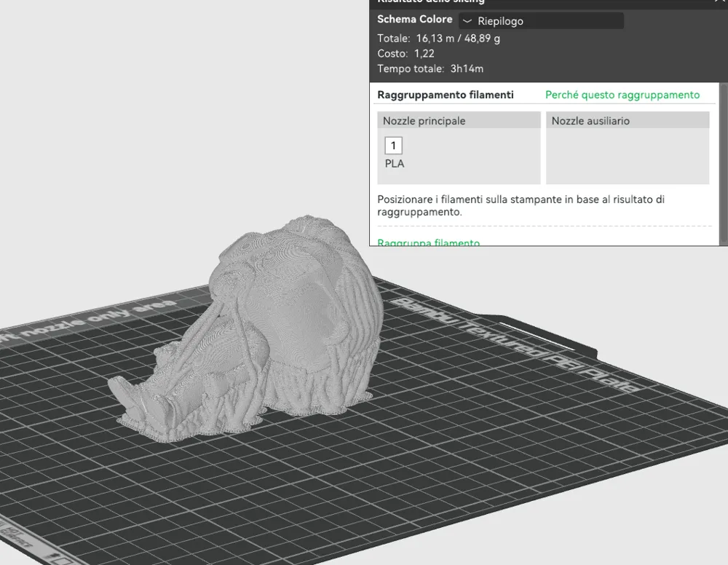Click the 'Costo: 1,22' text
728x565 pixels.
click(405, 54)
